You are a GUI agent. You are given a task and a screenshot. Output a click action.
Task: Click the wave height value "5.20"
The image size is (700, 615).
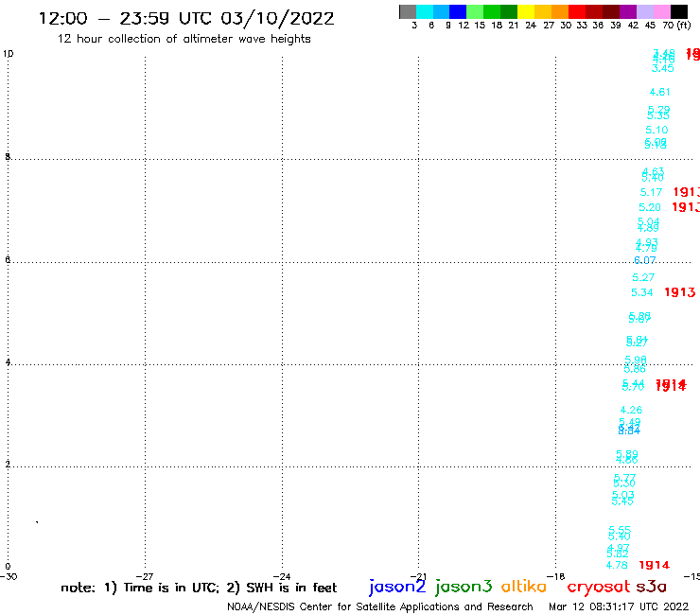[650, 207]
